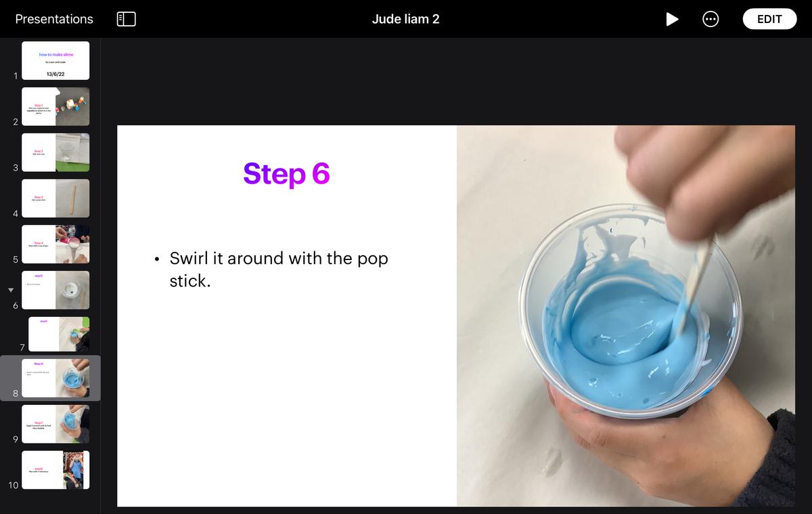Tap the EDIT button

(769, 19)
